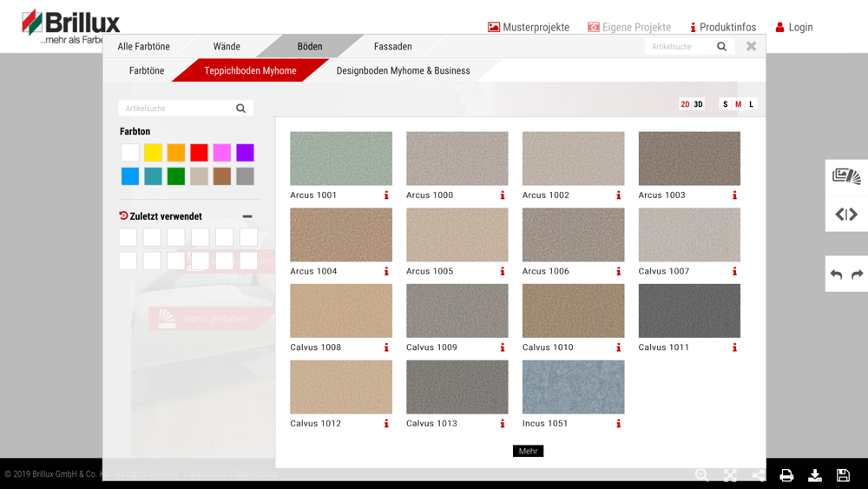Open info for Arcus 1000
Image resolution: width=868 pixels, height=489 pixels.
[x=503, y=195]
